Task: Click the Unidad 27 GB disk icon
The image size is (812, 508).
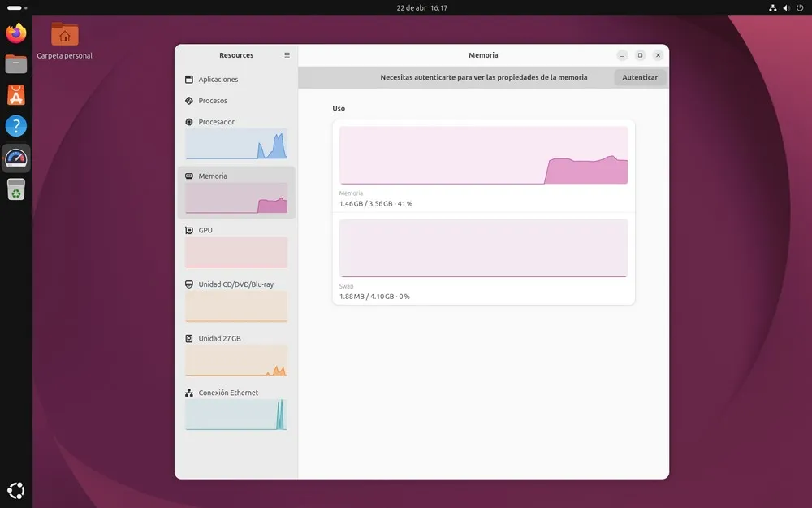Action: [189, 338]
